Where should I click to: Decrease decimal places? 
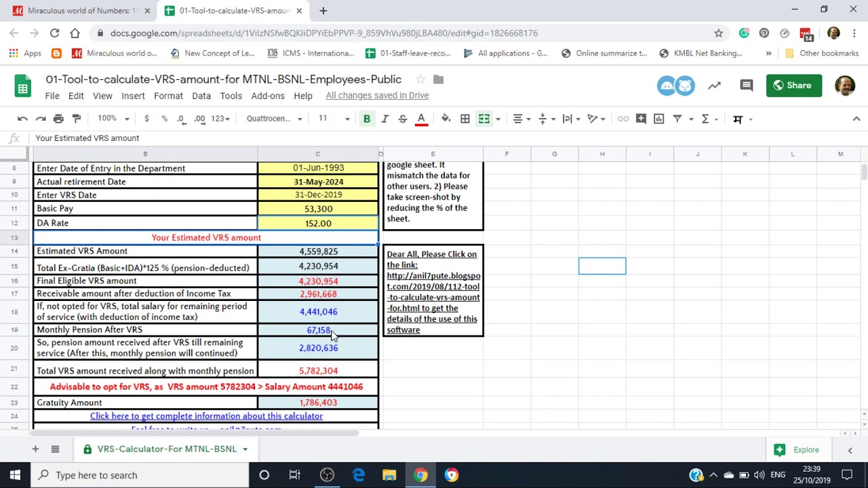[181, 119]
